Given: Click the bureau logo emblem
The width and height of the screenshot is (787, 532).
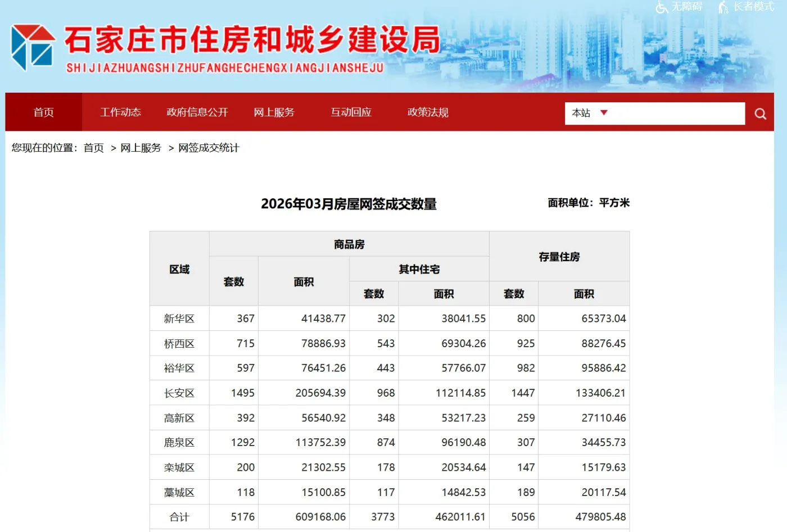Looking at the screenshot, I should [x=33, y=47].
